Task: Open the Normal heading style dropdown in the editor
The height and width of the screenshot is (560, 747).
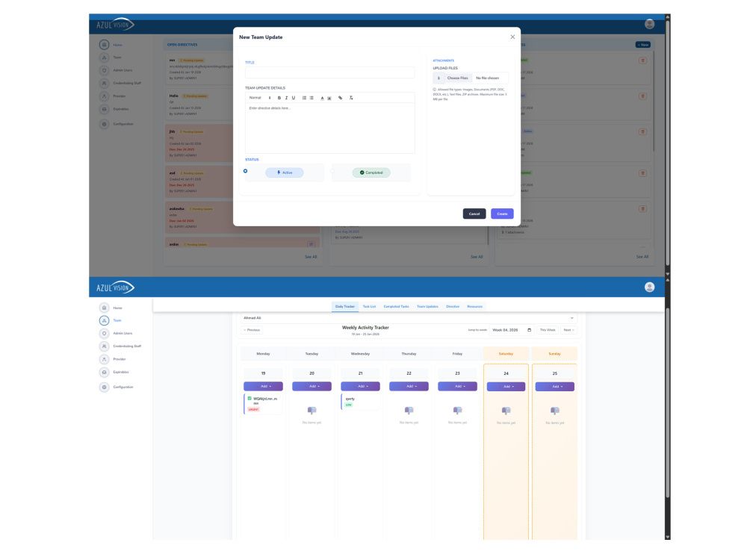Action: click(x=260, y=98)
